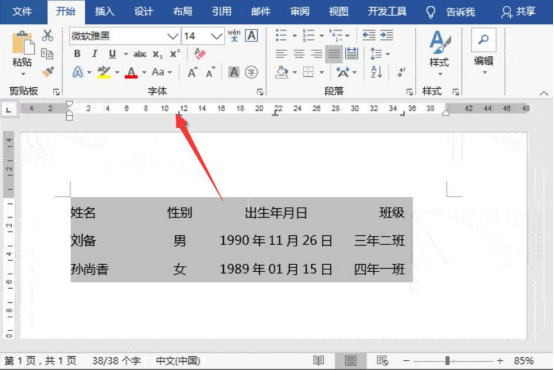Screen dimensions: 554x370
Task: Toggle Bold formatting
Action: 77,54
